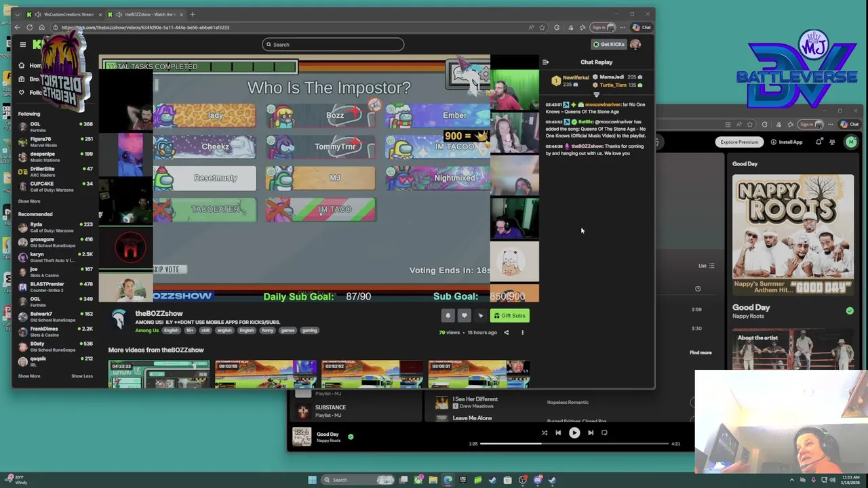Open BLASTPremier Counter-Strike 2 channel
This screenshot has width=868, height=488.
(56, 287)
